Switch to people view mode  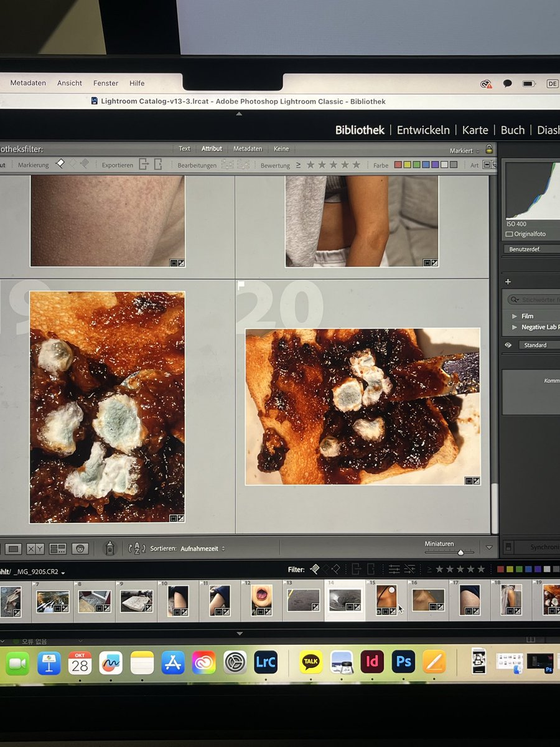(x=79, y=548)
